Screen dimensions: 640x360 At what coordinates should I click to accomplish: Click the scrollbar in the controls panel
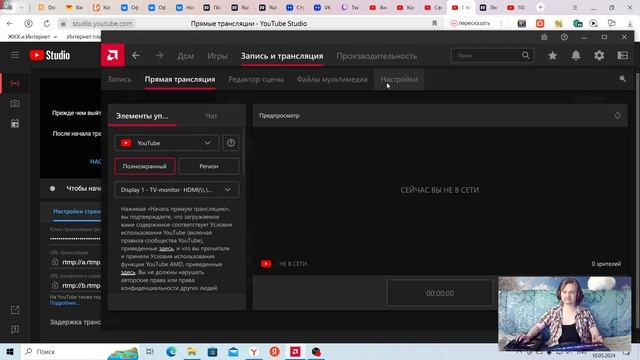tap(244, 152)
